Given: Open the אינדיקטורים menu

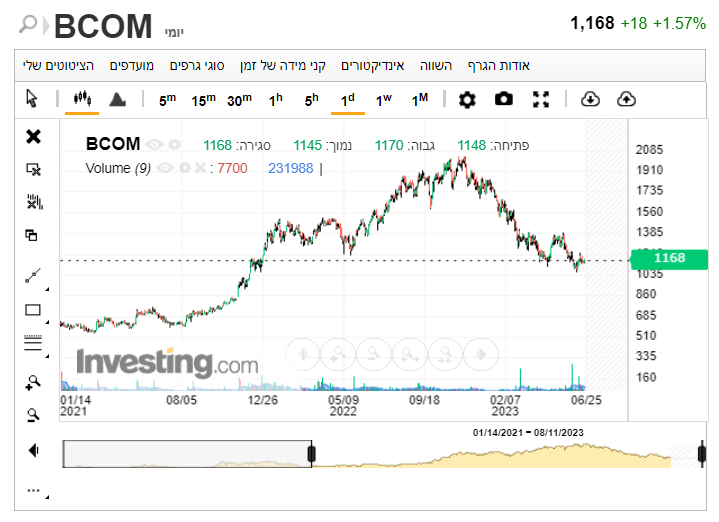Looking at the screenshot, I should [372, 66].
